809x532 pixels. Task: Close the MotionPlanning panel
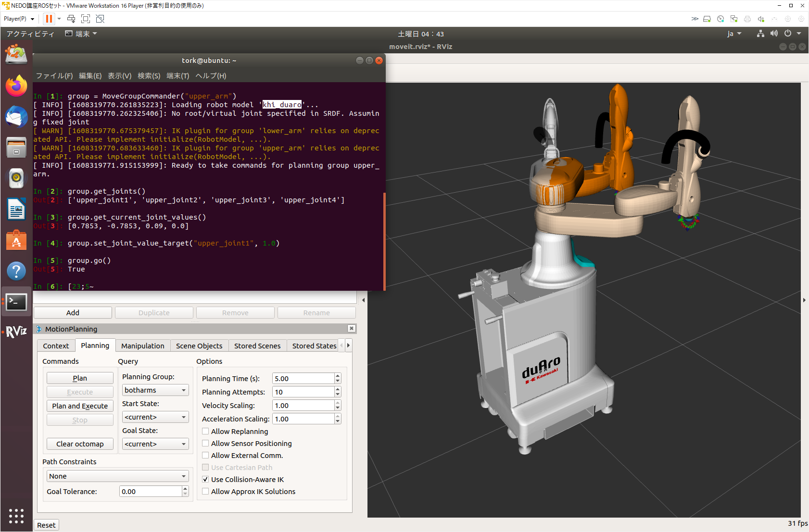(352, 328)
